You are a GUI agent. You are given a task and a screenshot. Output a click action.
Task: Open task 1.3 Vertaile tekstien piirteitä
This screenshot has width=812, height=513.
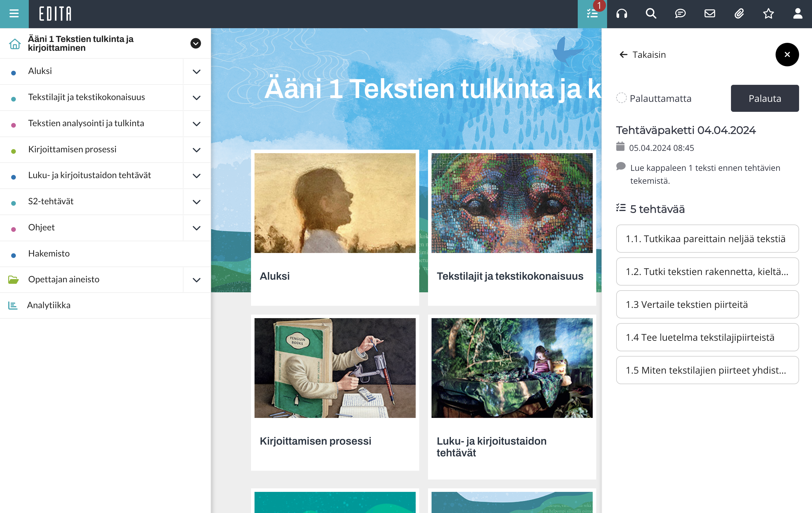(x=707, y=304)
